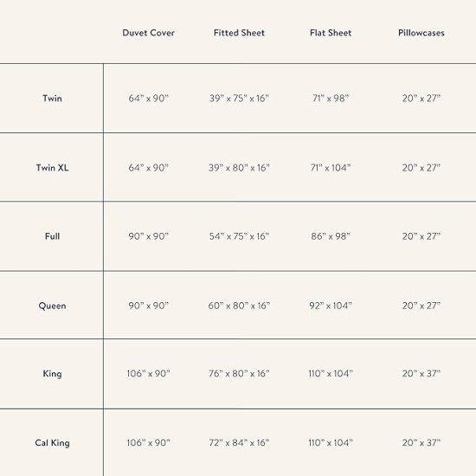Click Twin XL fitted sheet 39" x 80" x 16"
Image resolution: width=476 pixels, height=476 pixels.
point(239,168)
